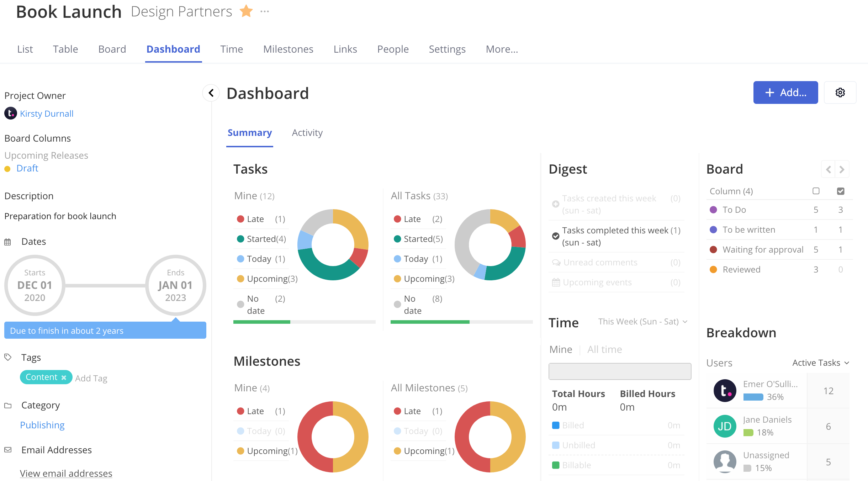Open the three-dot menu beside the star
Image resolution: width=868 pixels, height=481 pixels.
264,11
